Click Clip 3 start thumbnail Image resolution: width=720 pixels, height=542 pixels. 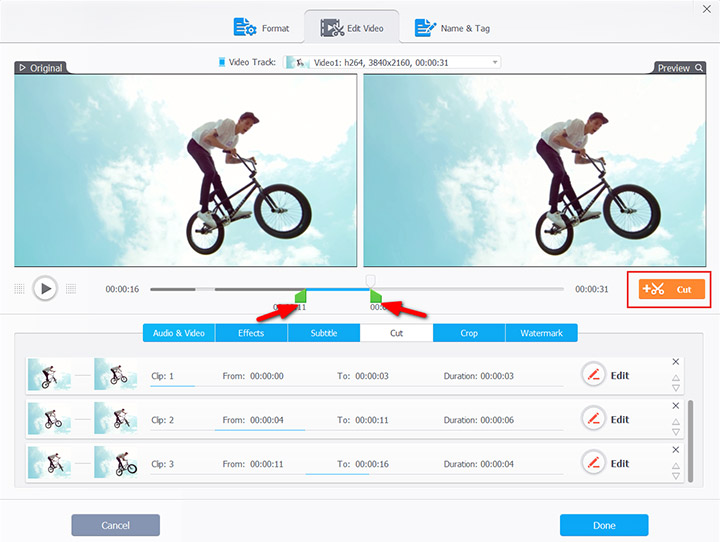(x=50, y=462)
